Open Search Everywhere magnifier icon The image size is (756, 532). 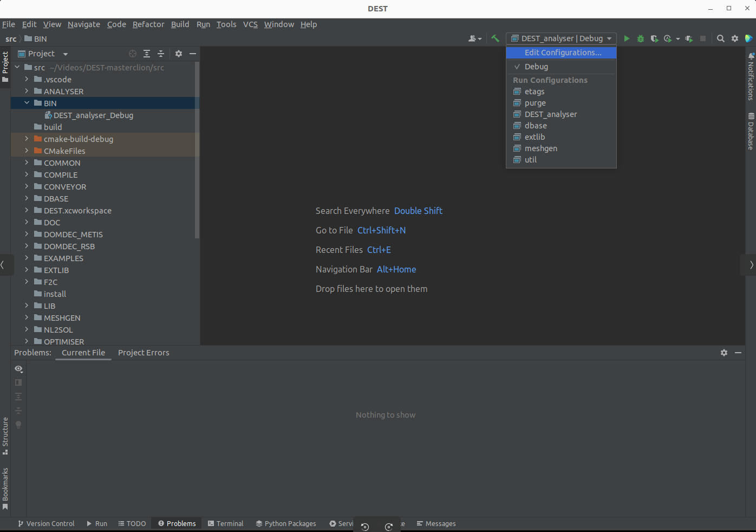(721, 38)
